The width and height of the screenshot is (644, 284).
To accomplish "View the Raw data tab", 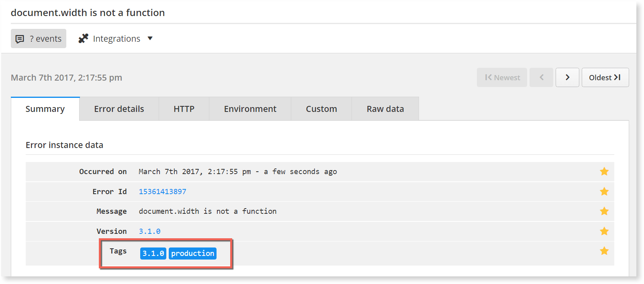I will point(385,109).
